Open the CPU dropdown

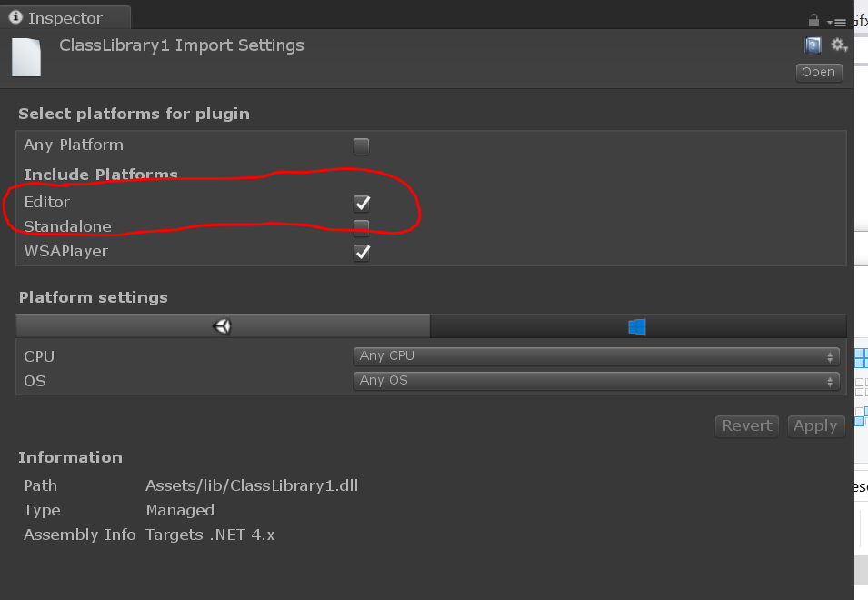(x=596, y=356)
